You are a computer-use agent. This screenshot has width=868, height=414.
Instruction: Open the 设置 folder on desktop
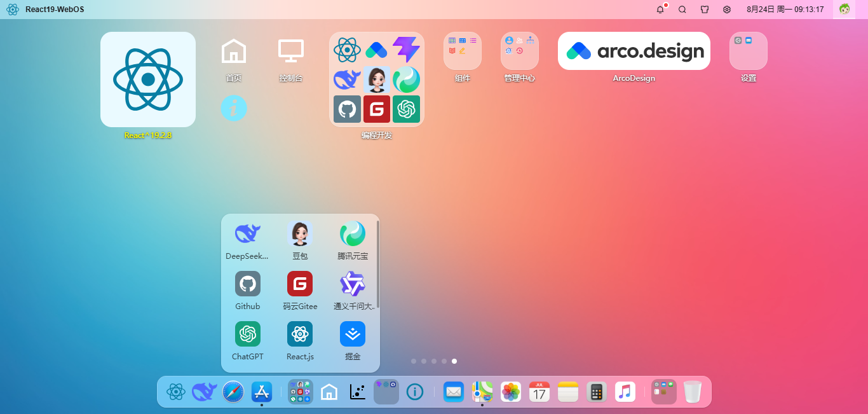coord(749,51)
